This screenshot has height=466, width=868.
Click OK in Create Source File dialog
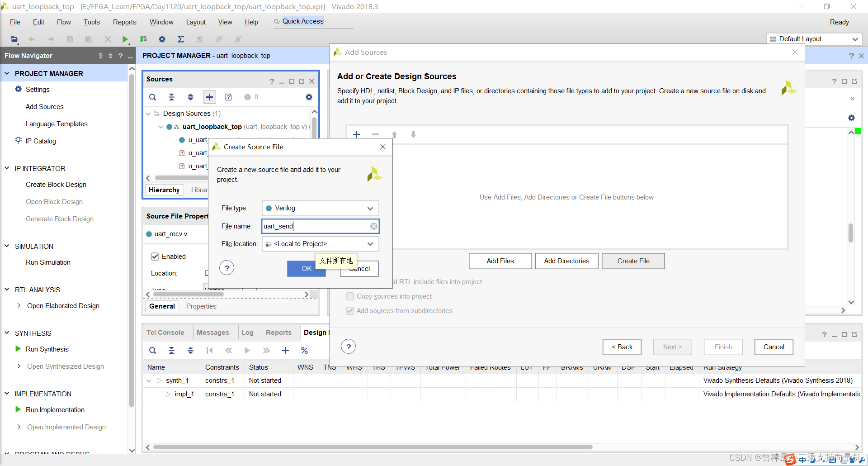(307, 268)
